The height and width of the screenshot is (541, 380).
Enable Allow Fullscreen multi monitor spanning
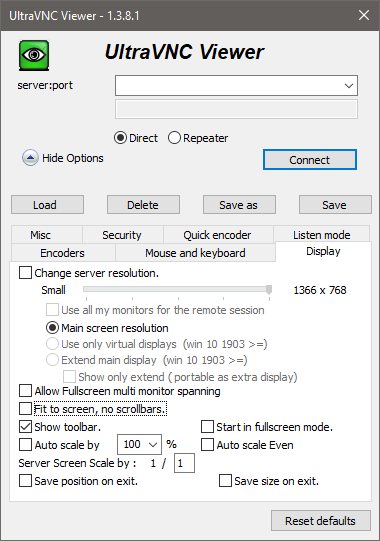pyautogui.click(x=25, y=391)
